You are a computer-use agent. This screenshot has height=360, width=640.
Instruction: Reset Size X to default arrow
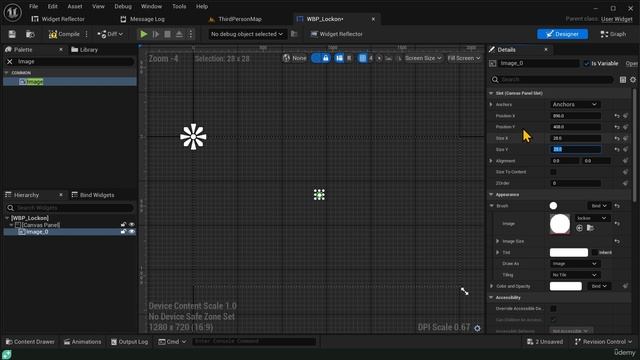point(617,138)
